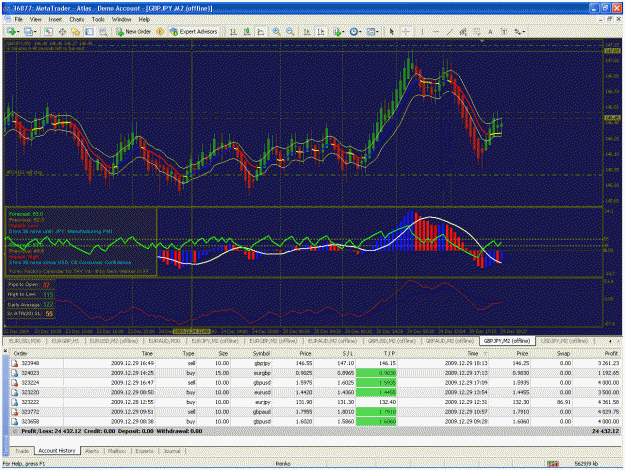Open the View menu
This screenshot has height=470, width=625.
coord(35,19)
